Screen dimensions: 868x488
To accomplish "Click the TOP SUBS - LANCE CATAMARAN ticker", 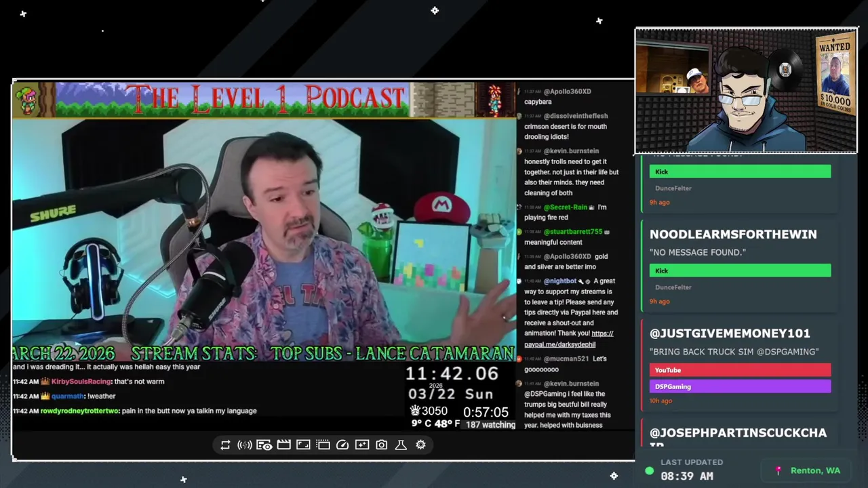I will [392, 353].
